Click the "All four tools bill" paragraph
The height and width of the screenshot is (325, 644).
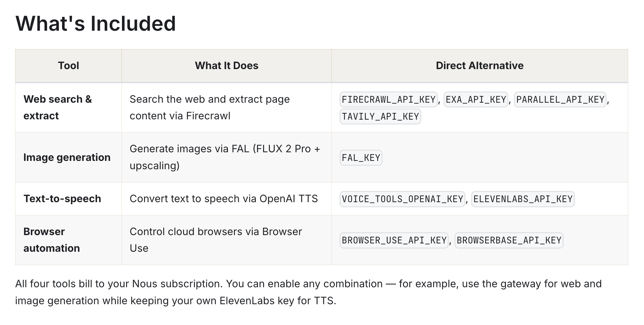point(308,292)
